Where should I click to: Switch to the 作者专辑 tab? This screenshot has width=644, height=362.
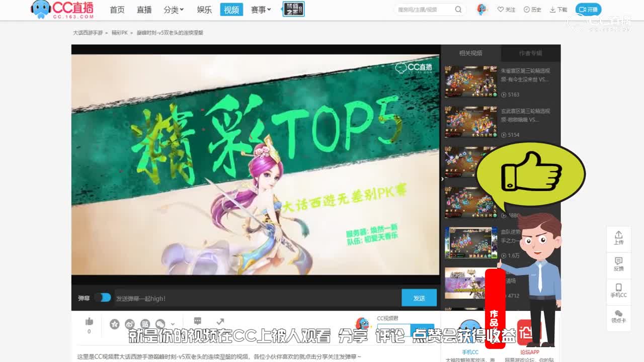(530, 53)
